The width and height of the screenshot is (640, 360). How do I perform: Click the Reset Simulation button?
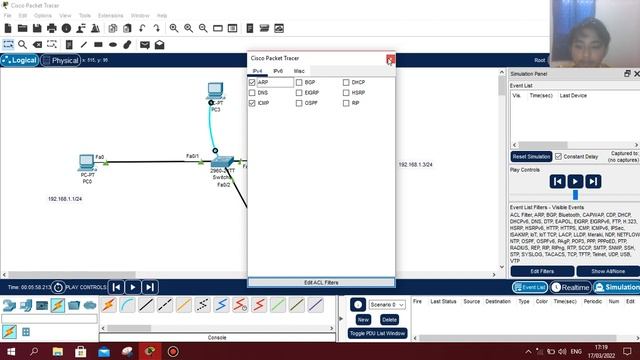pos(531,157)
